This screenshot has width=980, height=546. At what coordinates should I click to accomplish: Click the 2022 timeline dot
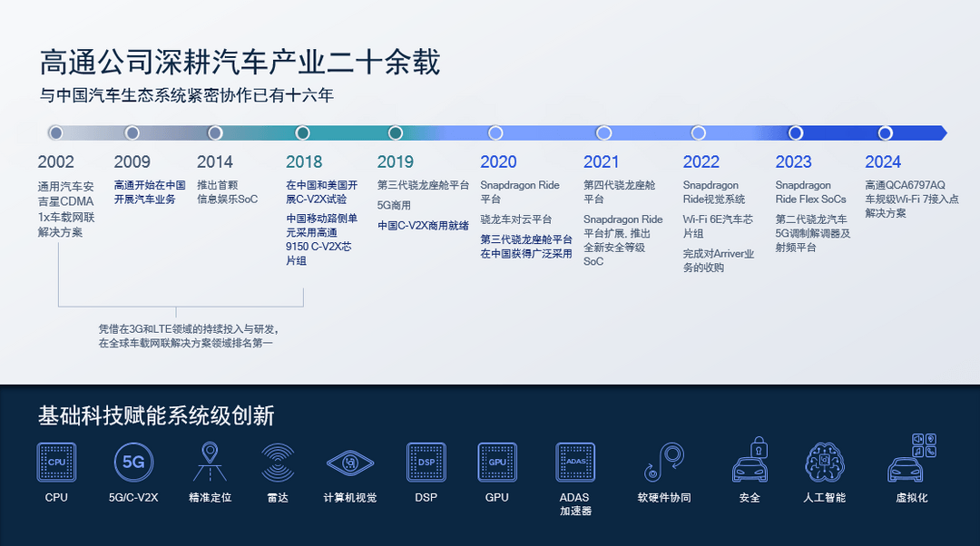698,133
